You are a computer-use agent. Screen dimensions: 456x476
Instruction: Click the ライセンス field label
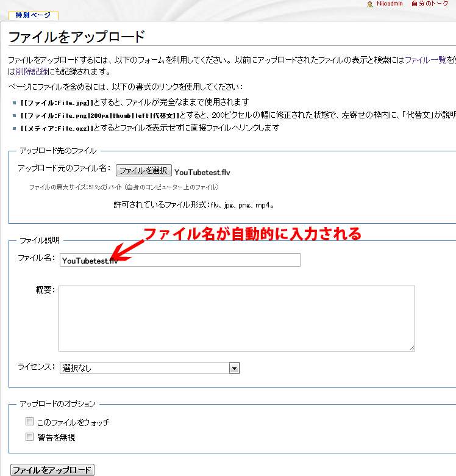[x=36, y=367]
